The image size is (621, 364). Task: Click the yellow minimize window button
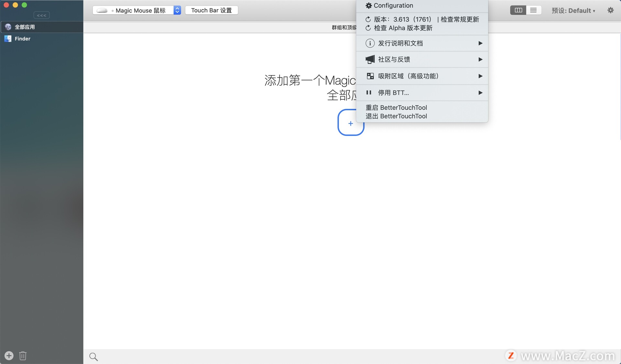pyautogui.click(x=15, y=5)
